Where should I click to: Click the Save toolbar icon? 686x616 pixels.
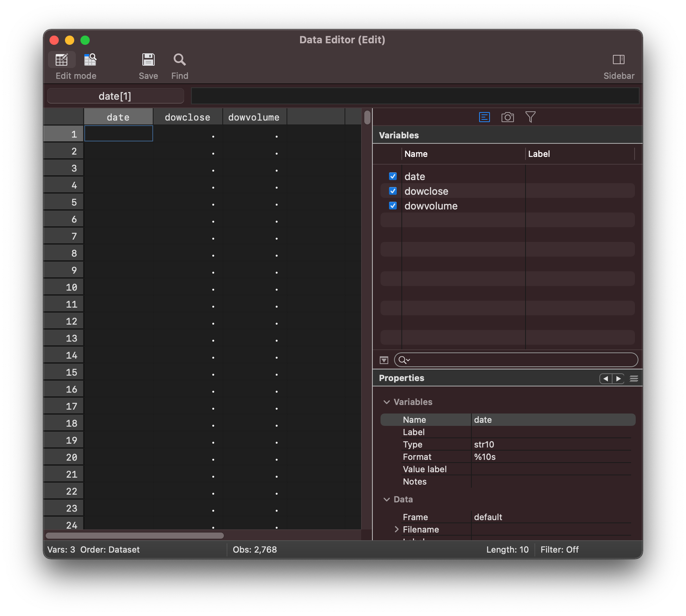point(148,60)
